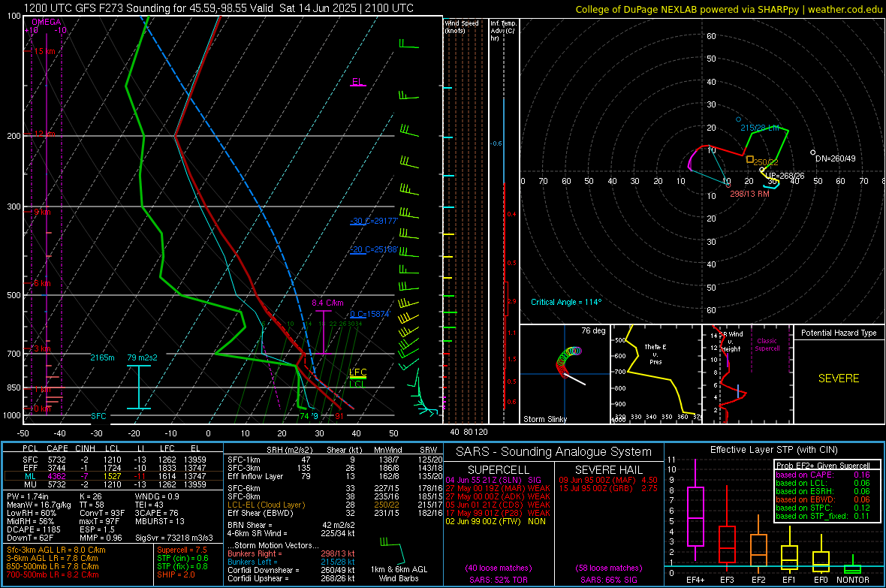Click the 'LCL-EL (Cloud Layer)' row
Image resolution: width=886 pixels, height=588 pixels.
pos(335,505)
